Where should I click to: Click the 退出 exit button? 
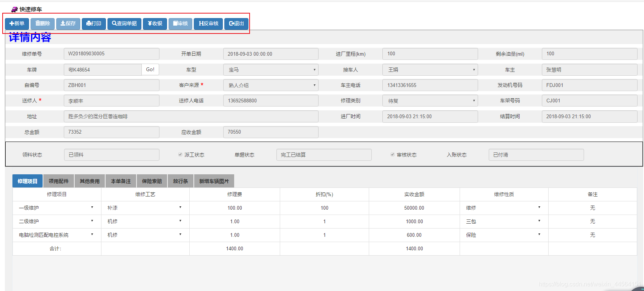point(236,24)
